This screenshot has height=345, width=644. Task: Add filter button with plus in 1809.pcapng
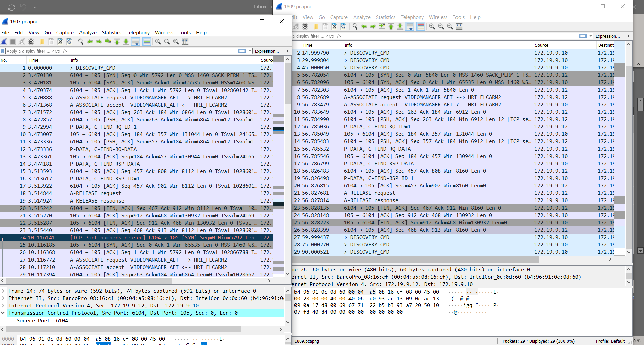[x=628, y=36]
